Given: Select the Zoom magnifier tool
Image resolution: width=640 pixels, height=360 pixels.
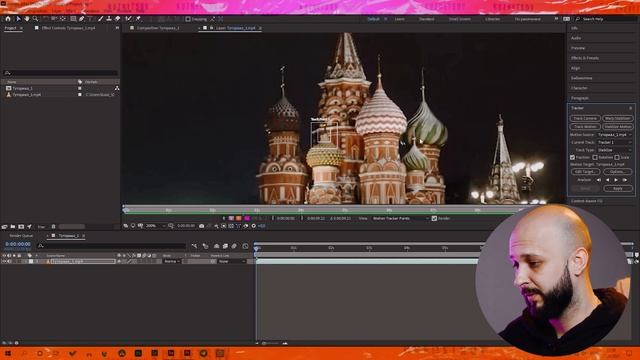Looking at the screenshot, I should pyautogui.click(x=36, y=19).
